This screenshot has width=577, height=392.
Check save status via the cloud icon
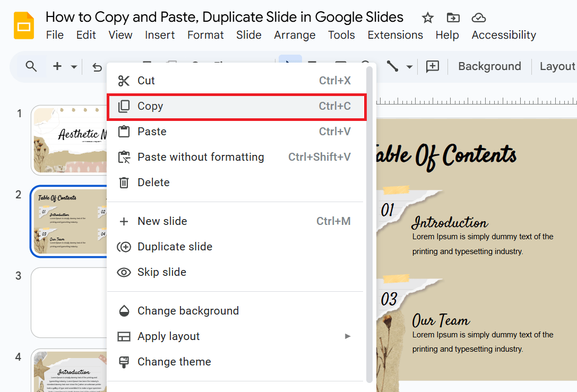click(x=478, y=18)
